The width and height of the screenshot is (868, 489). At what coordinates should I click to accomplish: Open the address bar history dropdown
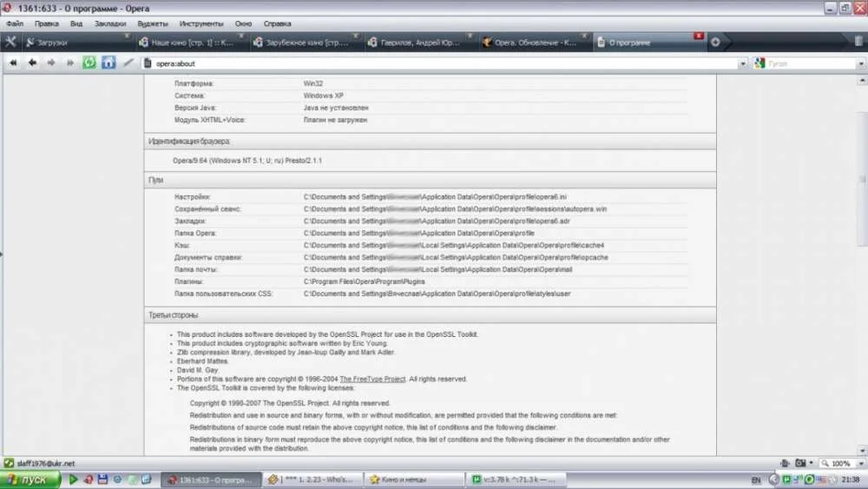(742, 63)
